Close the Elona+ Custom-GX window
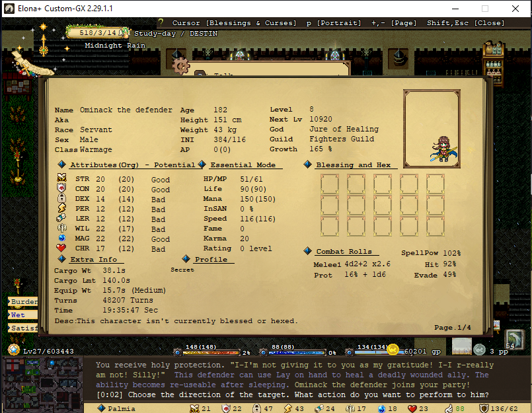Screen dimensions: 532x413 [x=515, y=9]
